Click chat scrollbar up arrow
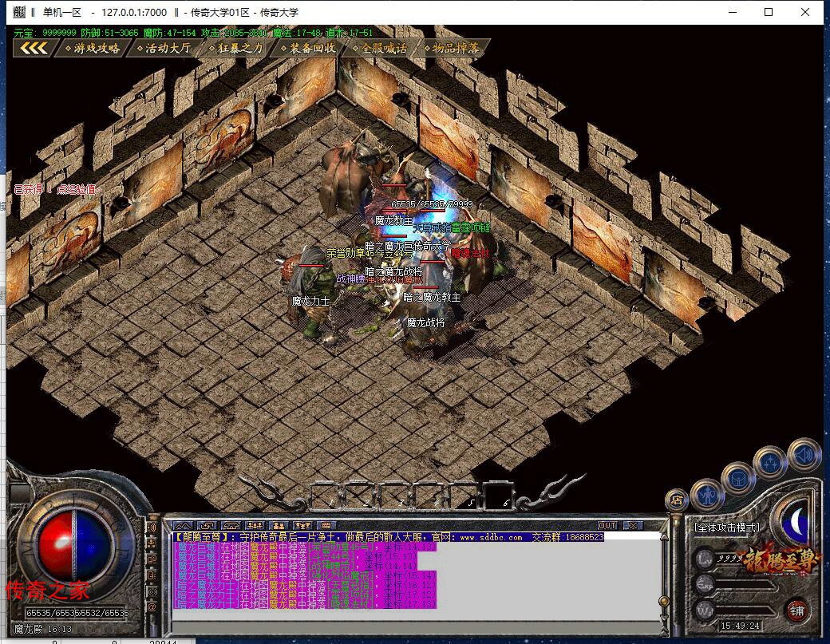 click(x=664, y=536)
